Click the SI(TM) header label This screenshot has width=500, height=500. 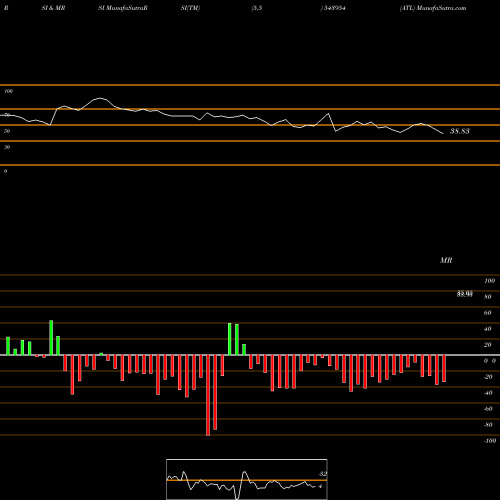point(190,8)
